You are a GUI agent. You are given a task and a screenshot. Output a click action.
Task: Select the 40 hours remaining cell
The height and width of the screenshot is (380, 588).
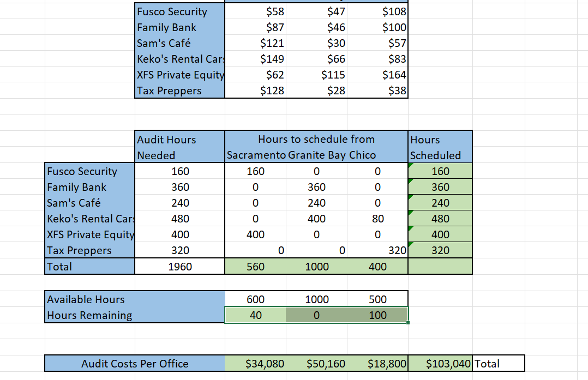tap(255, 315)
